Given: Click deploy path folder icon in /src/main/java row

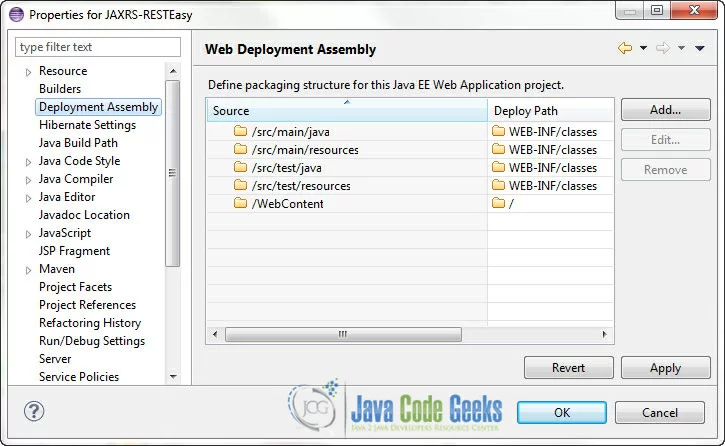Looking at the screenshot, I should 498,131.
